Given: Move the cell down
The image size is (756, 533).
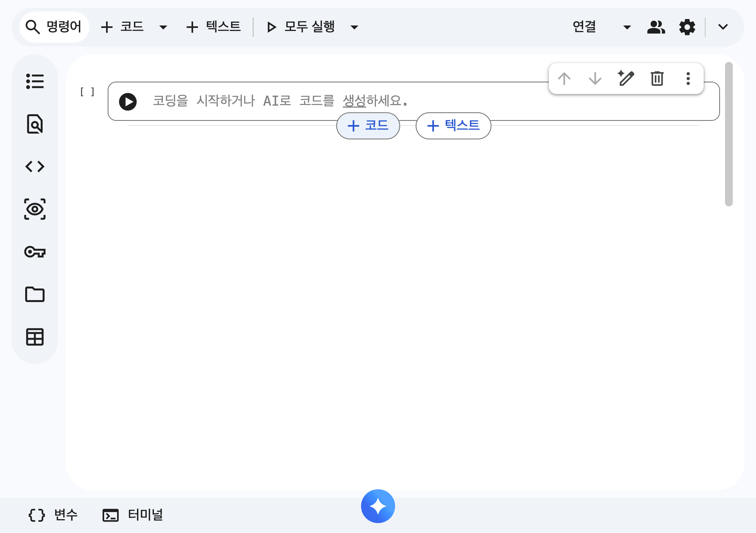Looking at the screenshot, I should (x=595, y=79).
